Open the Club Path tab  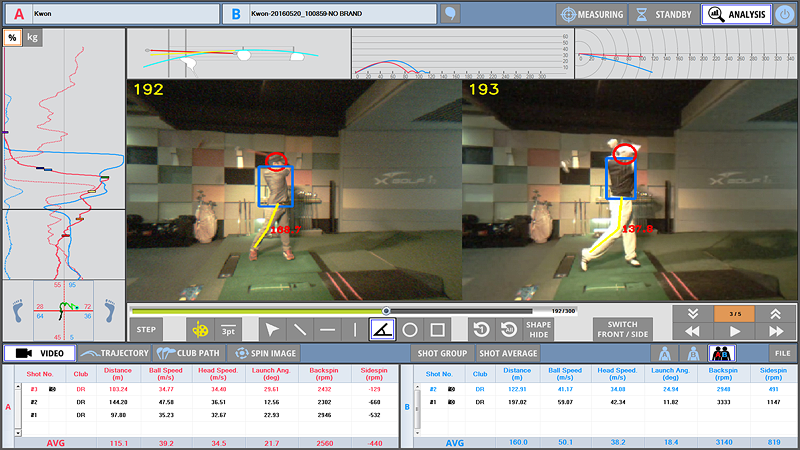188,353
